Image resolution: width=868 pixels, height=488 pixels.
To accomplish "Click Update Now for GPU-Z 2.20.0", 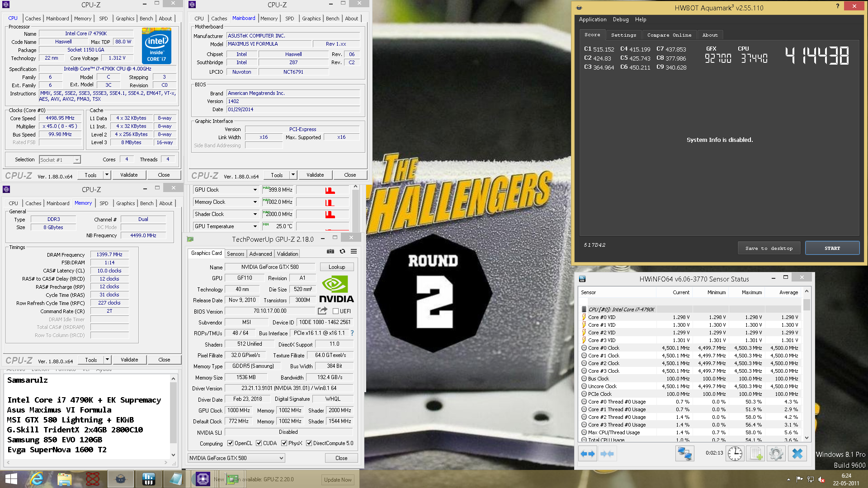I will (x=338, y=480).
